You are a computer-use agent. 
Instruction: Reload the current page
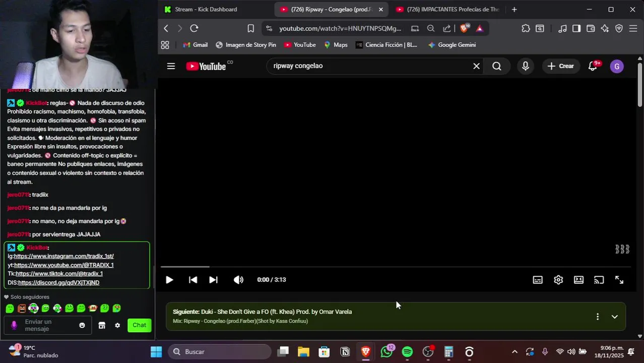tap(194, 28)
